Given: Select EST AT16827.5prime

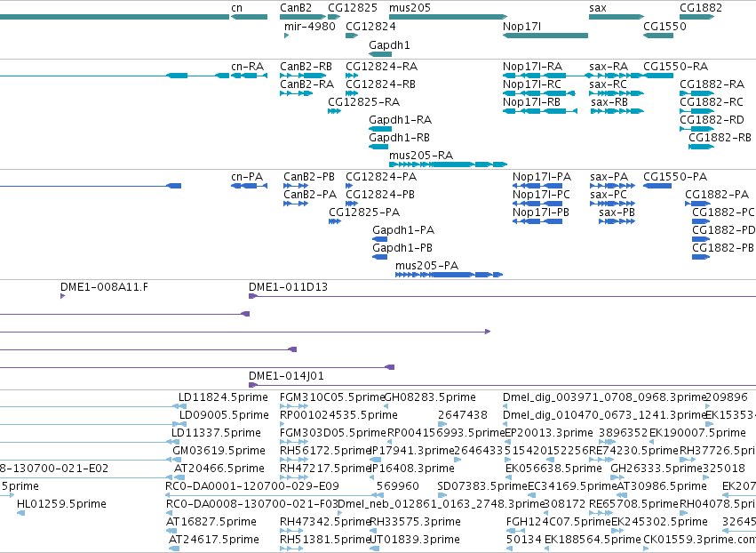Looking at the screenshot, I should 211,522.
